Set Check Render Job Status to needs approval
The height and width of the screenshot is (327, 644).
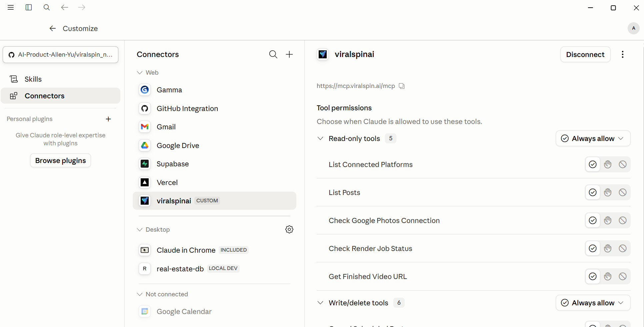pos(608,248)
